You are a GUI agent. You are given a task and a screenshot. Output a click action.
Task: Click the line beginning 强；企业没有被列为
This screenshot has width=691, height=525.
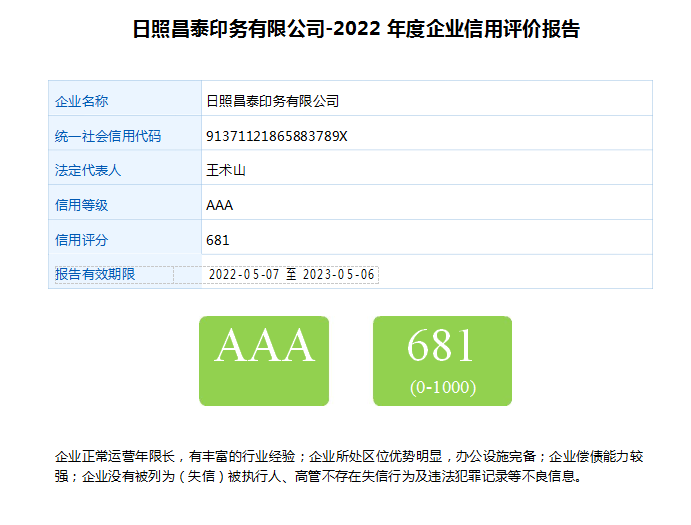[319, 476]
